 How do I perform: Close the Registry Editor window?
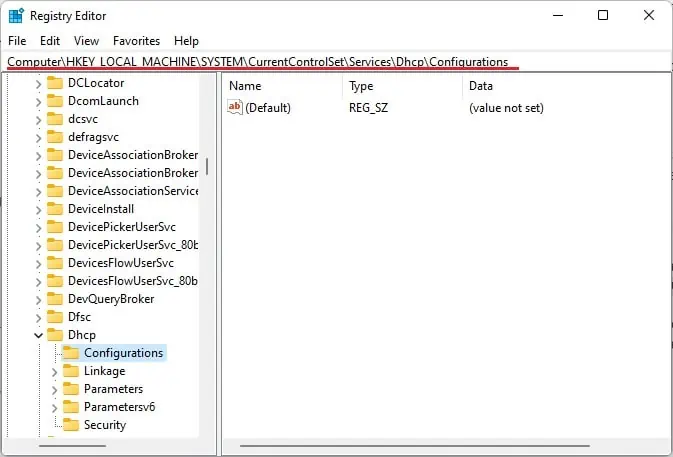tap(649, 15)
